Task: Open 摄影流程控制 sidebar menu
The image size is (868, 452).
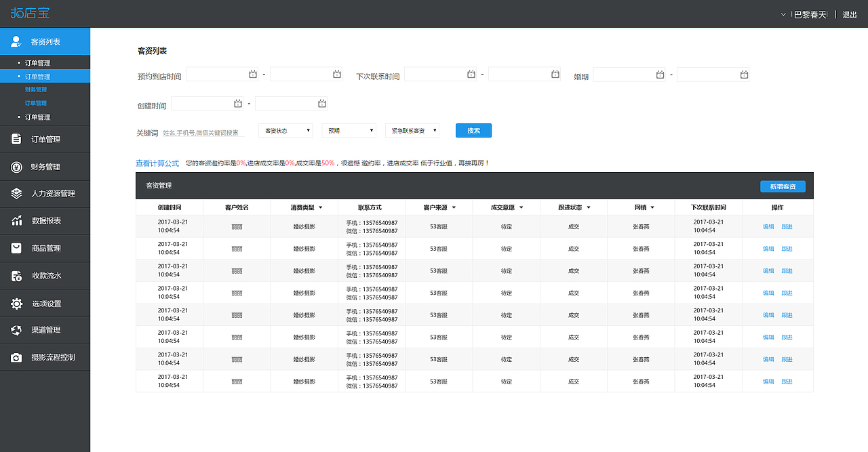Action: pos(45,357)
